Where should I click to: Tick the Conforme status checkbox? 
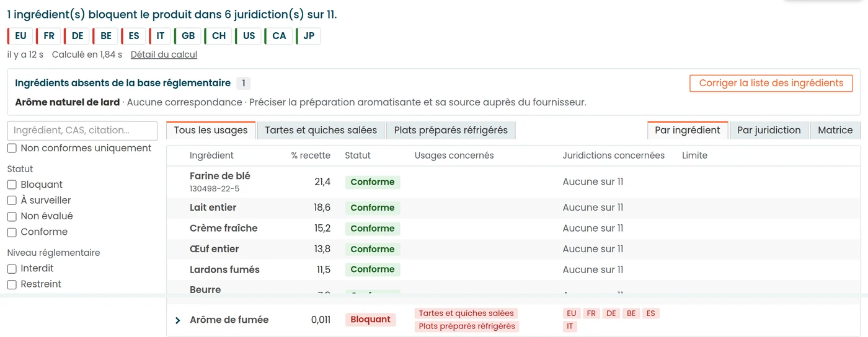[12, 232]
